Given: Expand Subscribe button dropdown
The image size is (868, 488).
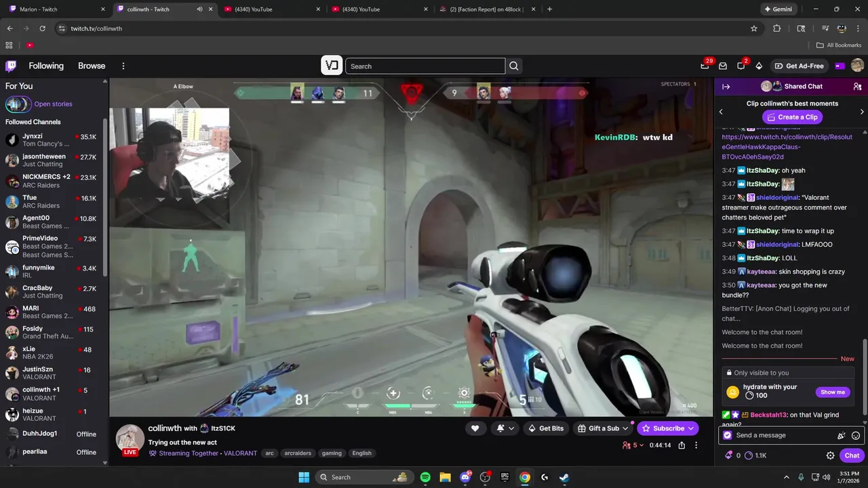Looking at the screenshot, I should click(691, 428).
